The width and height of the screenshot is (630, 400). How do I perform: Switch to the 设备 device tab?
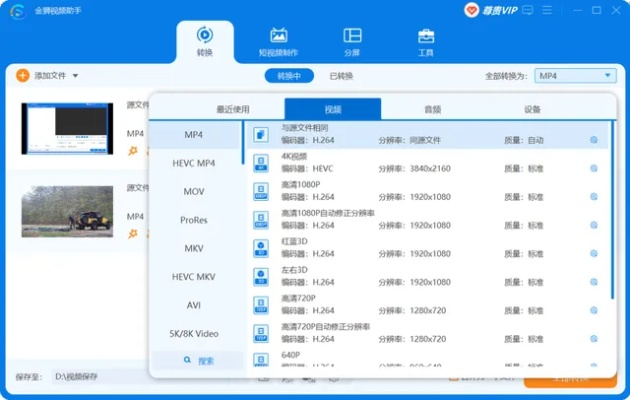click(532, 109)
